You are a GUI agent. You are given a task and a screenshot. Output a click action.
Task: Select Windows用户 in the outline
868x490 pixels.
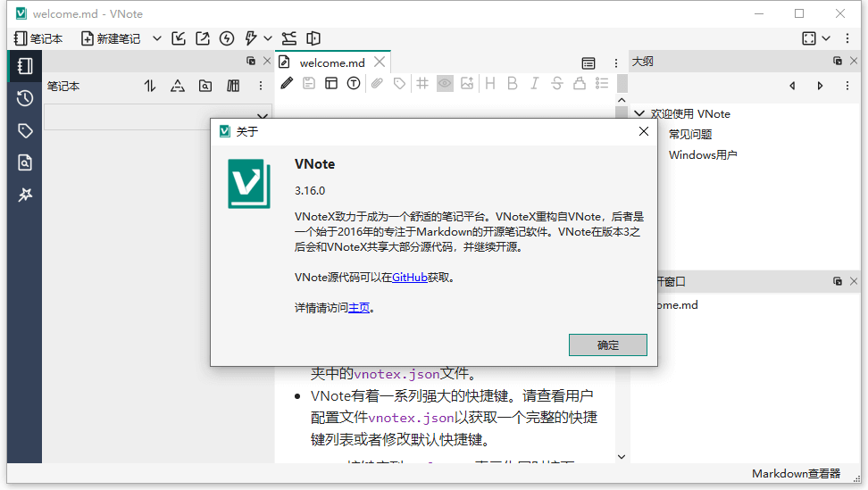[x=703, y=154]
